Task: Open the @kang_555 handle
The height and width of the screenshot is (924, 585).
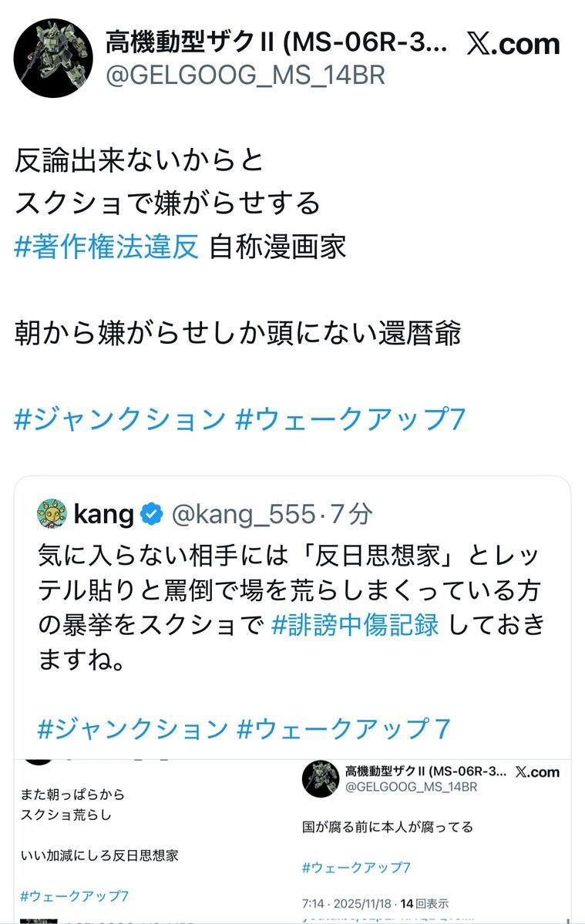Action: tap(243, 514)
